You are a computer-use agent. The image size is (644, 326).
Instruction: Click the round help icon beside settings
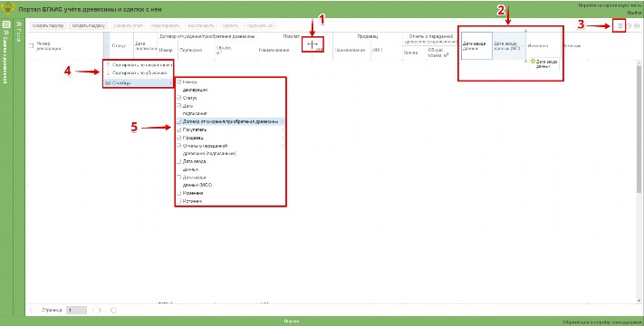[629, 26]
